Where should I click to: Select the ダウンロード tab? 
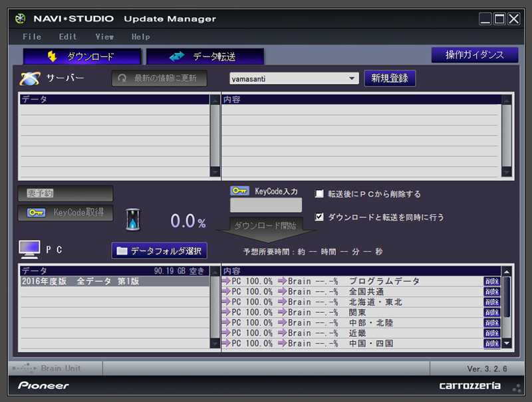click(x=82, y=56)
